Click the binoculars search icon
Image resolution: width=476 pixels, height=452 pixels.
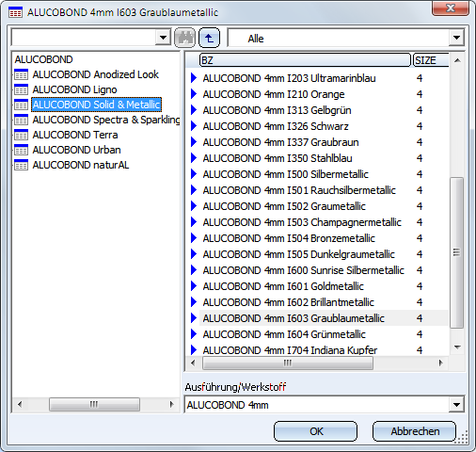(x=184, y=38)
